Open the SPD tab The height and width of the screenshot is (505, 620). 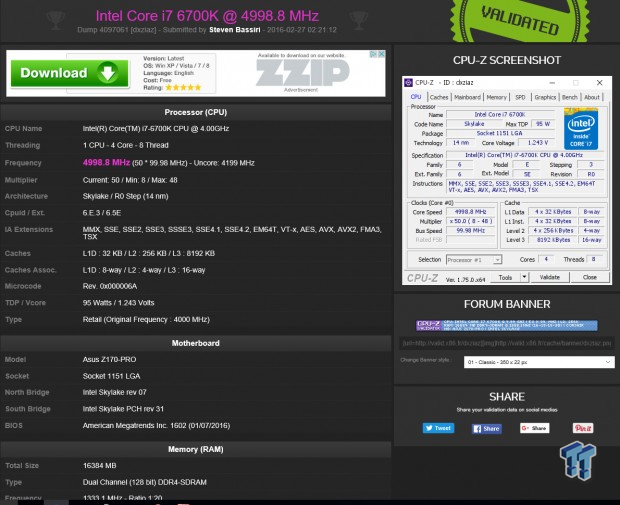coord(520,97)
